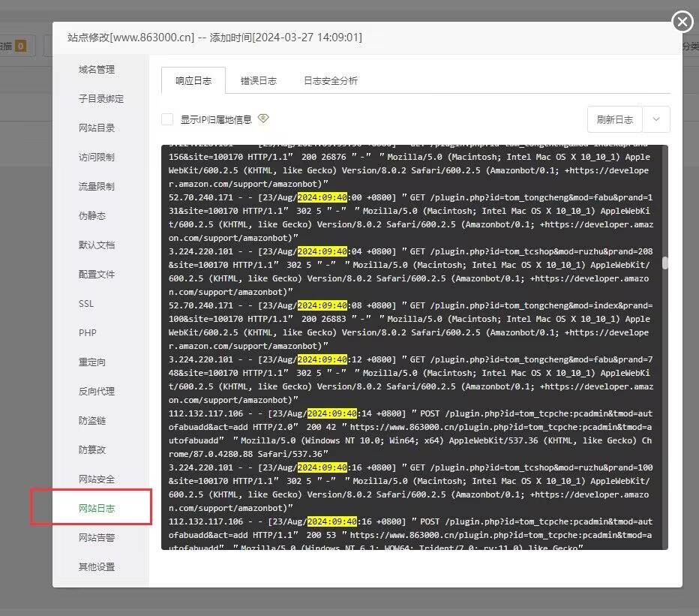
Task: Click the highlighted 2024:09:40 in the :00 entry
Action: 322,197
